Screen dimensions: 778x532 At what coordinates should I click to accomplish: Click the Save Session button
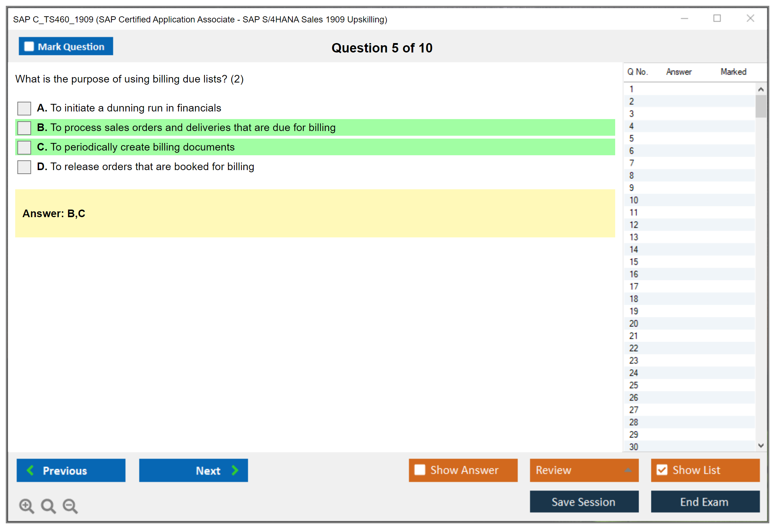[x=584, y=502]
